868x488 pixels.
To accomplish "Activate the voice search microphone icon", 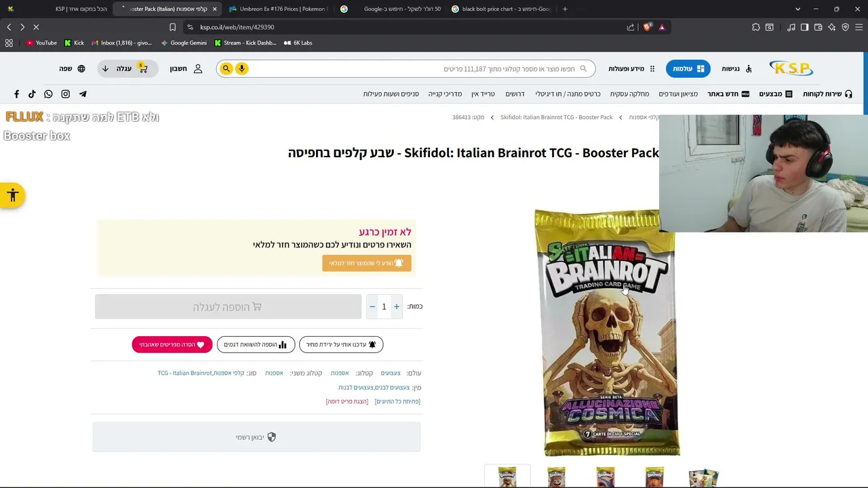I will pos(241,68).
